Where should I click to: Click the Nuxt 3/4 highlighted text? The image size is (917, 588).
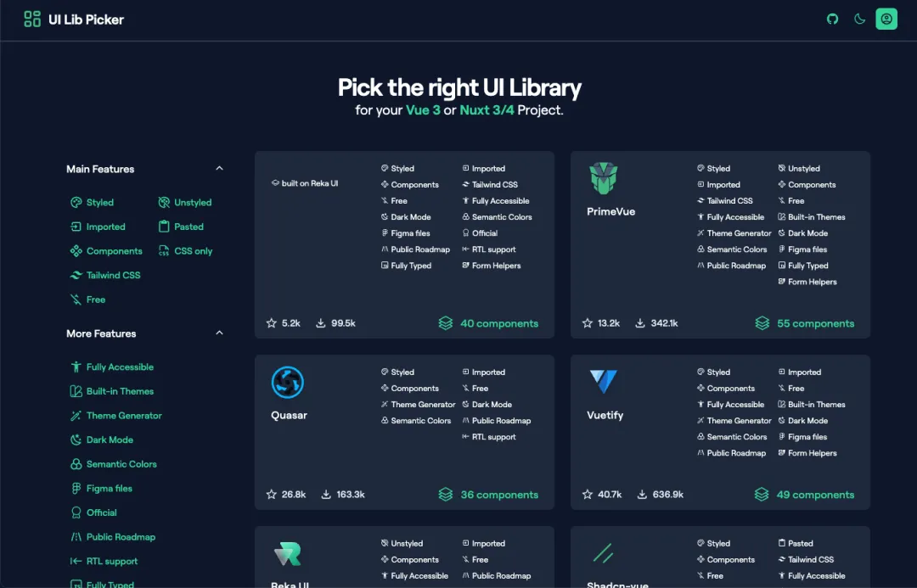[487, 110]
